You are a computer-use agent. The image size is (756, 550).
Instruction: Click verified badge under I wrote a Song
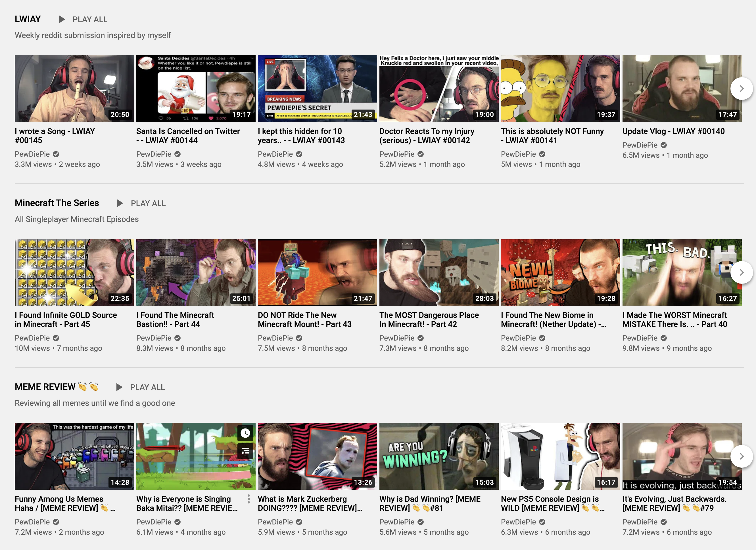(x=56, y=154)
